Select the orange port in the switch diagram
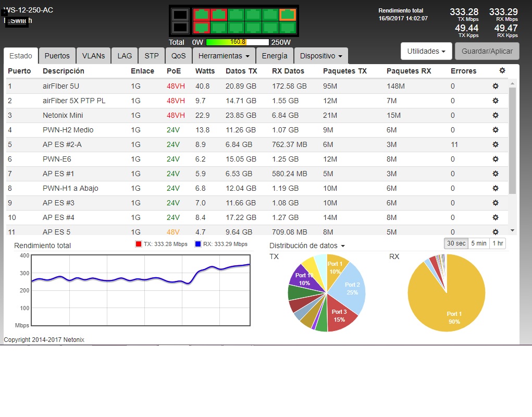The height and width of the screenshot is (417, 532). tap(287, 15)
